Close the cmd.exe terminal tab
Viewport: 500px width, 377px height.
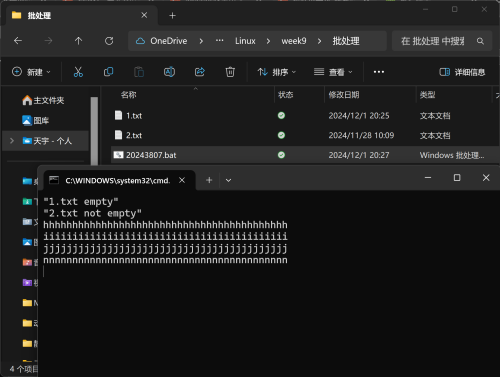pos(182,180)
